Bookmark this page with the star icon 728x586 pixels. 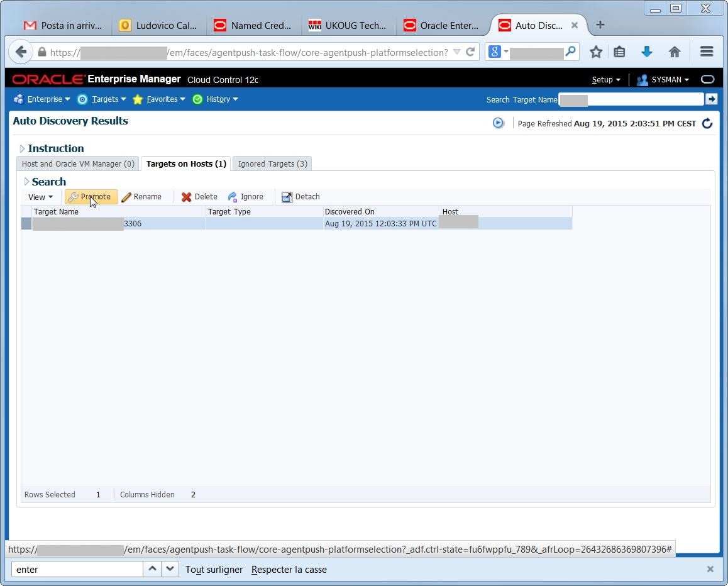(596, 52)
